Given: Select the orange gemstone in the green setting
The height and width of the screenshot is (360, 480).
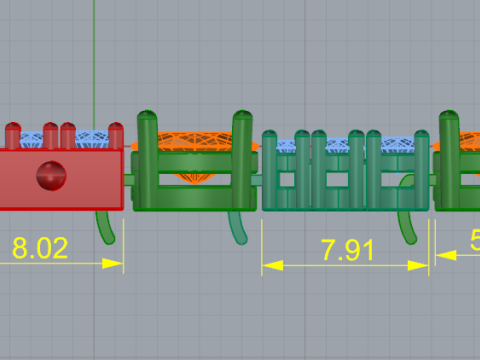Looking at the screenshot, I should (194, 142).
